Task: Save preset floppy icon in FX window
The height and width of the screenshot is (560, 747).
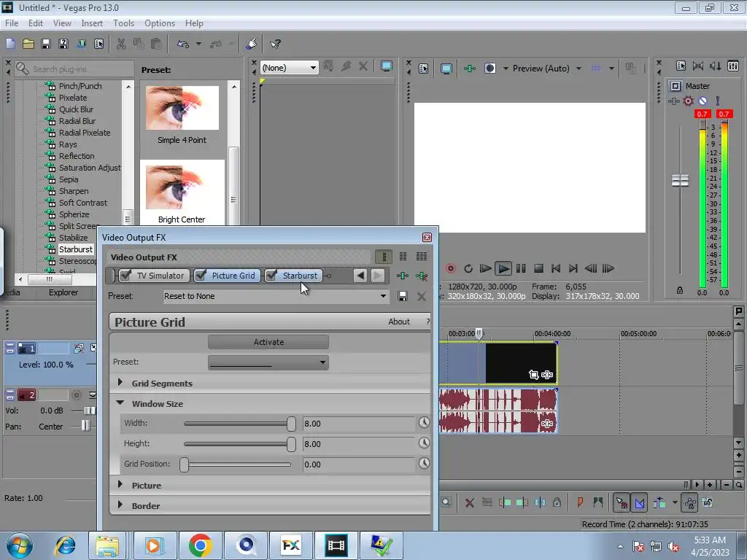Action: pyautogui.click(x=403, y=296)
